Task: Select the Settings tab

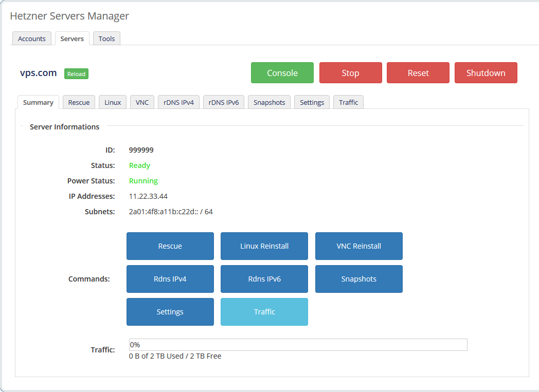Action: (312, 102)
